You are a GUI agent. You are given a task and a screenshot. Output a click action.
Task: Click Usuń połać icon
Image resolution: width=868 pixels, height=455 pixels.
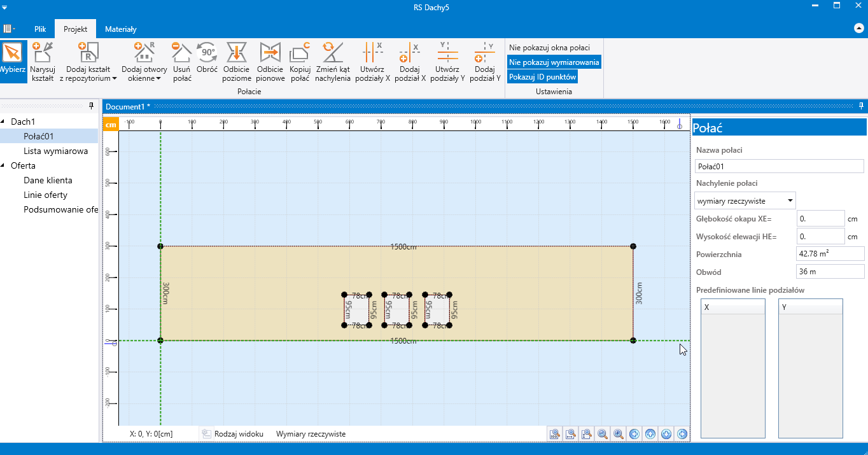click(182, 62)
